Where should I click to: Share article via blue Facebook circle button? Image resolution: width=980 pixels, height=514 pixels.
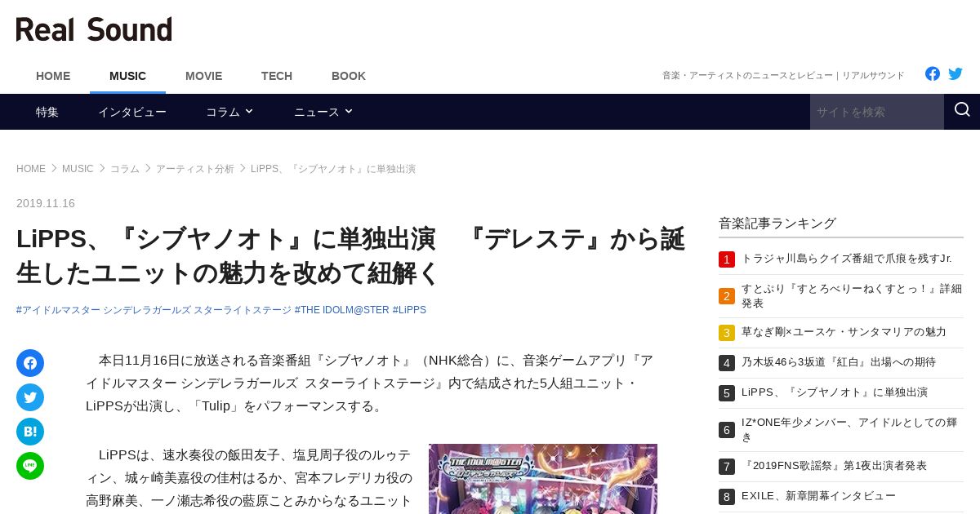pos(30,363)
